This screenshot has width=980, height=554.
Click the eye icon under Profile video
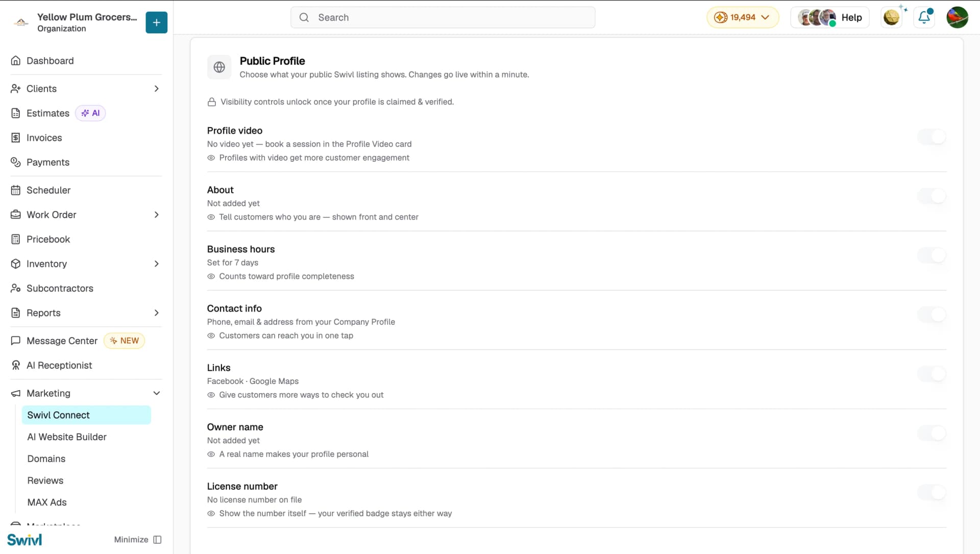pyautogui.click(x=211, y=158)
